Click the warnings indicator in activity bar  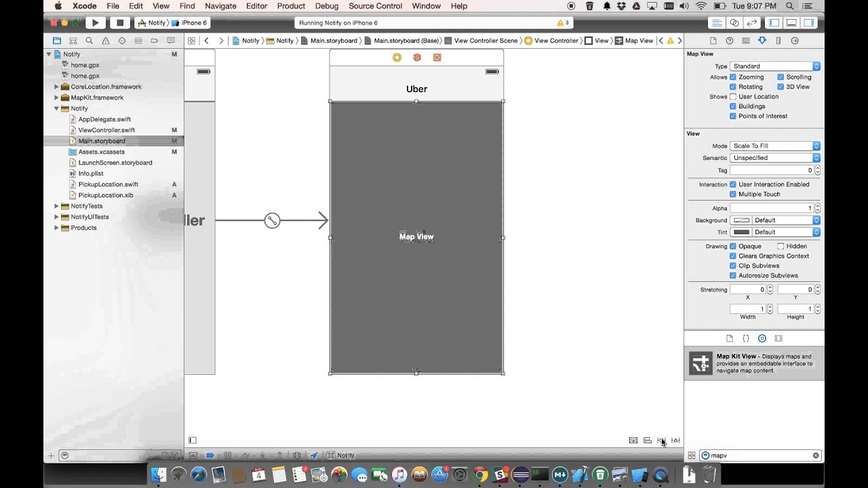[x=563, y=22]
